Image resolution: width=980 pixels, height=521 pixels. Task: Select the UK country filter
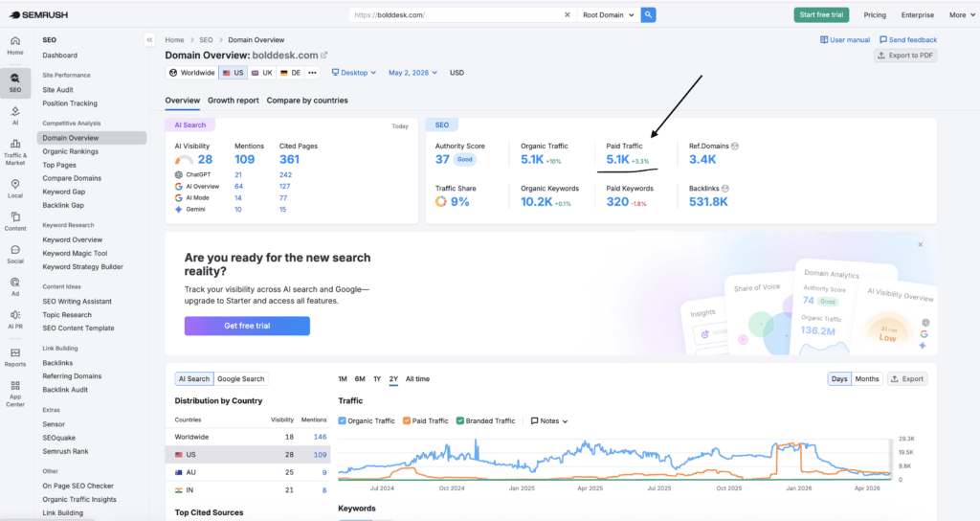click(x=262, y=73)
